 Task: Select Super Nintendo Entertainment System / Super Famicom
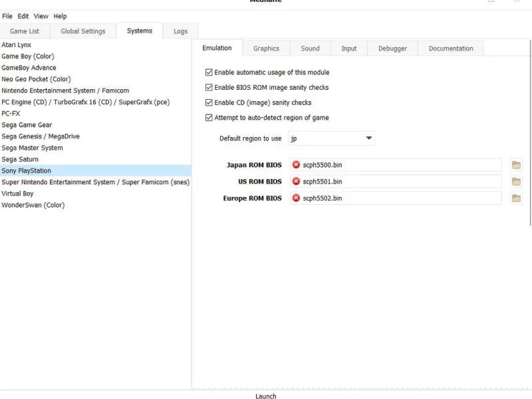coord(96,182)
